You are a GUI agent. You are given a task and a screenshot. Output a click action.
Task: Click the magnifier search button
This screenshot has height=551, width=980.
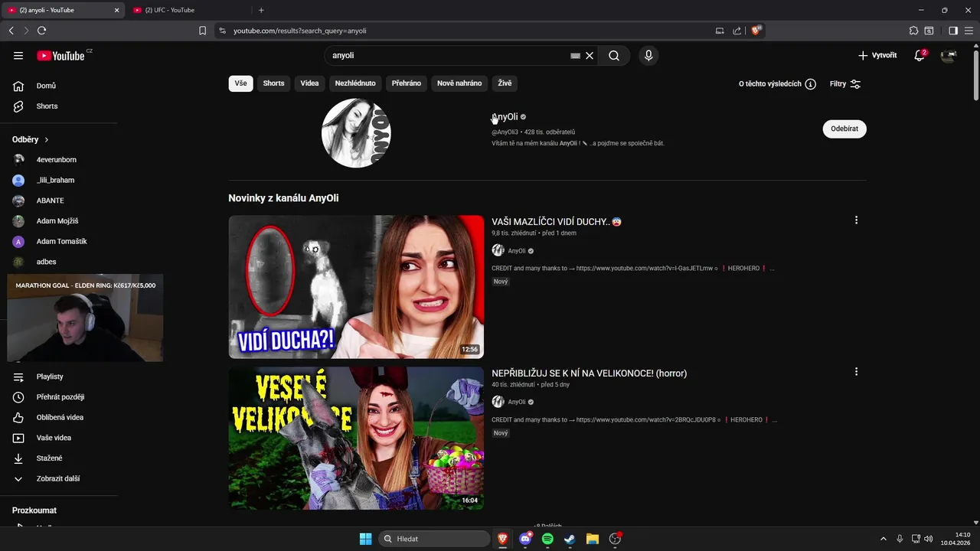tap(614, 55)
